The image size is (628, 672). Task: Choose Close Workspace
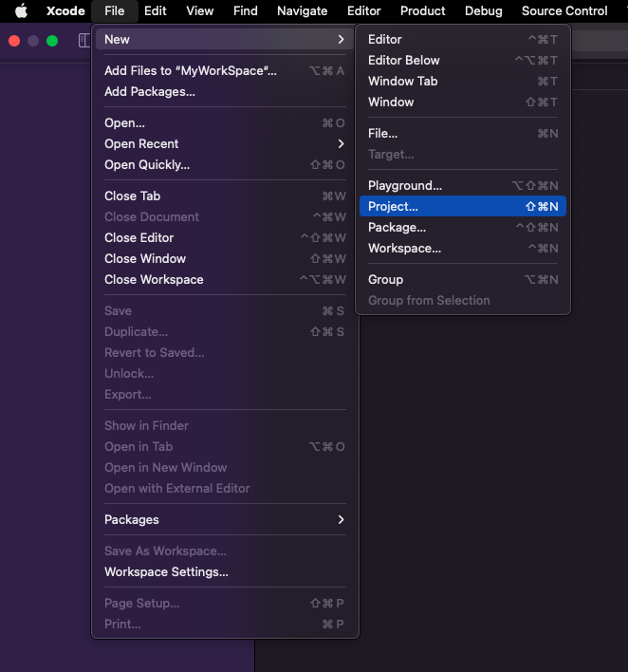pos(225,280)
